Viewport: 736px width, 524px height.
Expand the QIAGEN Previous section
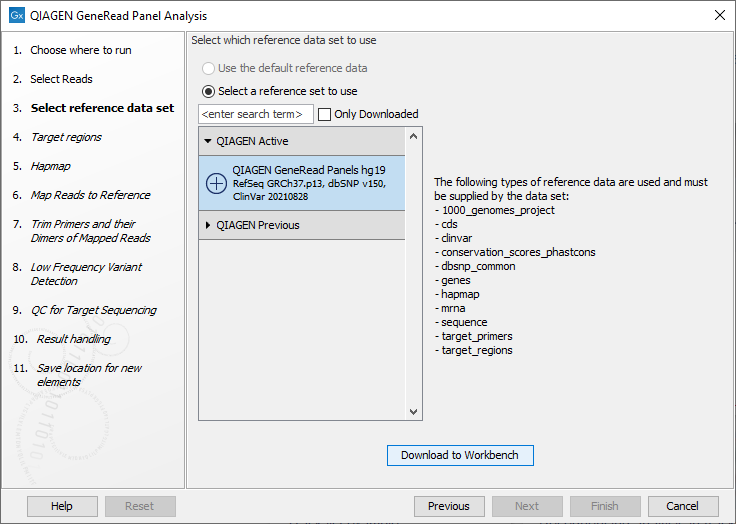pyautogui.click(x=208, y=225)
